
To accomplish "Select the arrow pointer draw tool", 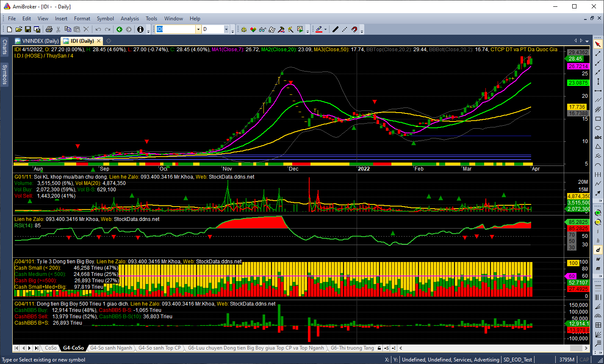I will tap(598, 44).
